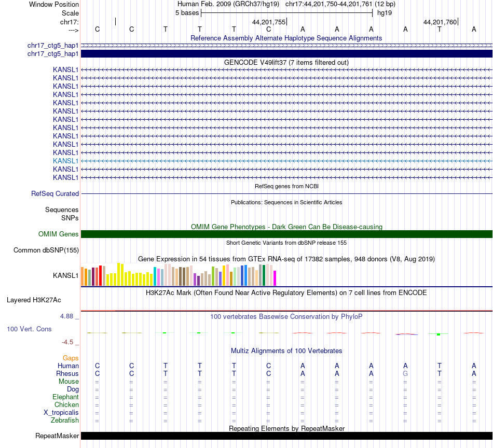493x448 pixels.
Task: Click the 4.88 PhyloP upper axis value
Action: click(66, 316)
